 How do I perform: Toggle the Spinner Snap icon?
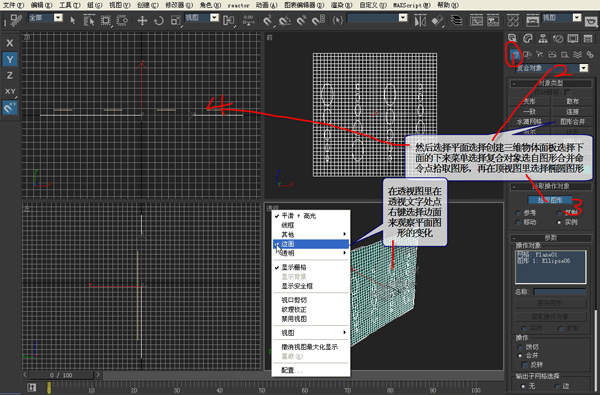[x=318, y=20]
